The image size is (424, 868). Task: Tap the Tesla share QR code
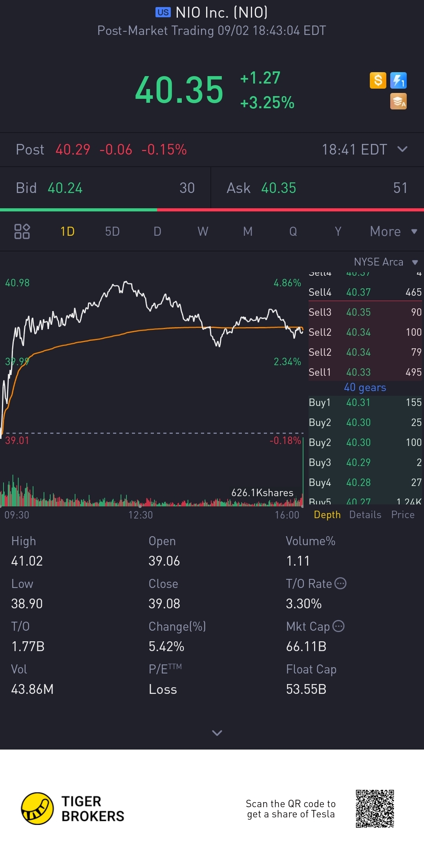[x=375, y=809]
